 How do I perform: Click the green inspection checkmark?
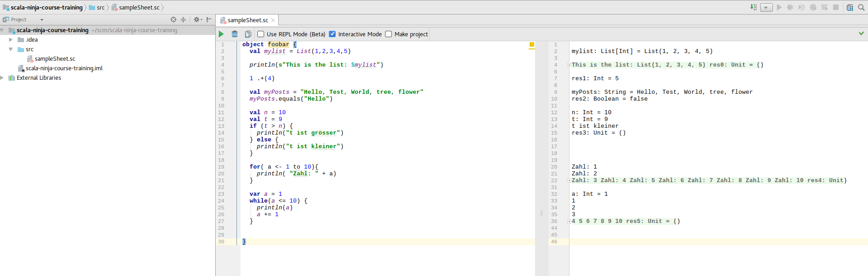(x=861, y=34)
